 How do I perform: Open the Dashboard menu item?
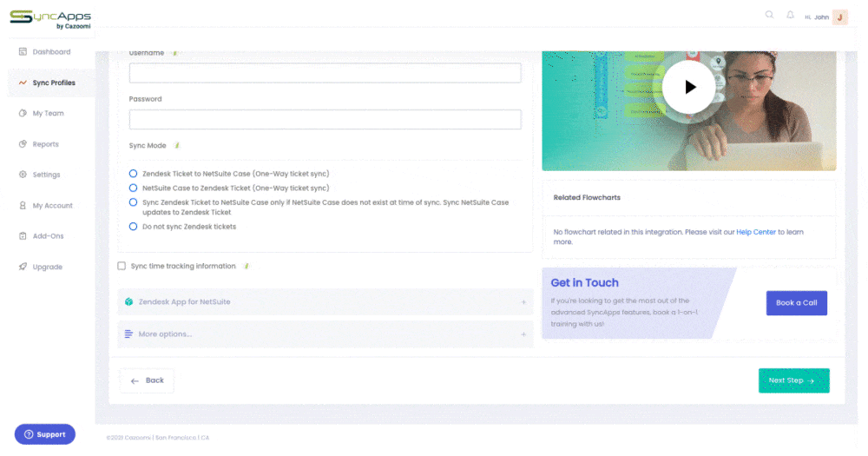point(51,51)
